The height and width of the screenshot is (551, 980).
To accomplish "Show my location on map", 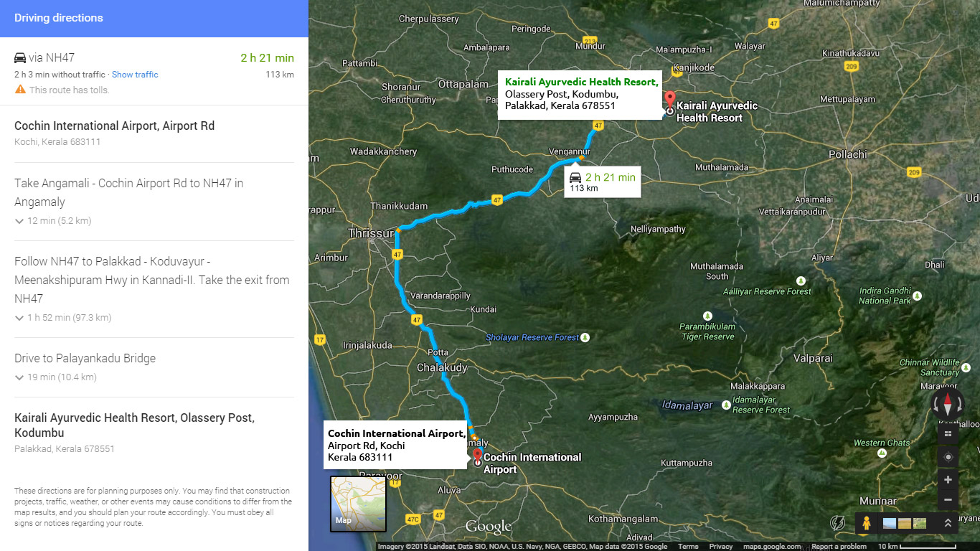I will coord(948,457).
